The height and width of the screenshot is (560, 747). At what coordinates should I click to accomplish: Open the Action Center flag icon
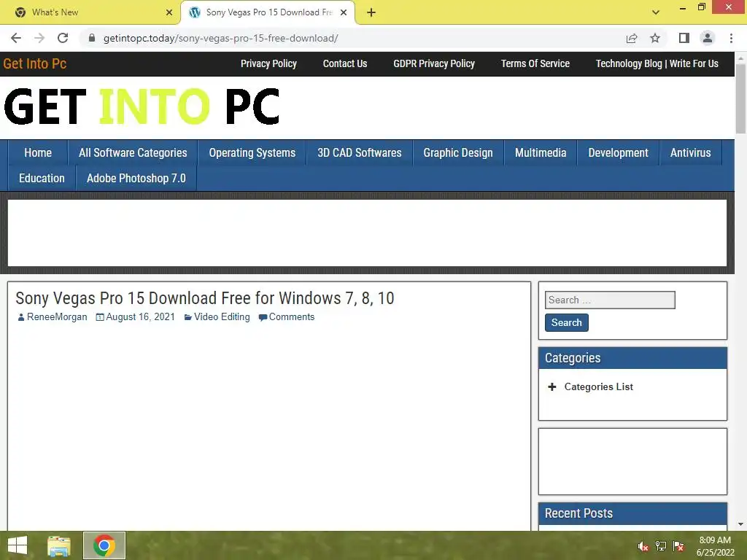coord(678,546)
